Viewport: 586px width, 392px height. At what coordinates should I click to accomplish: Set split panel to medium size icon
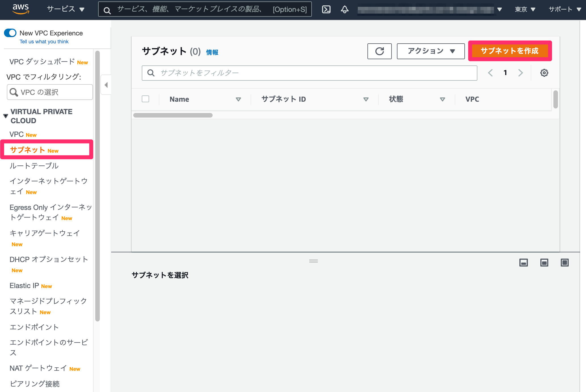click(544, 263)
